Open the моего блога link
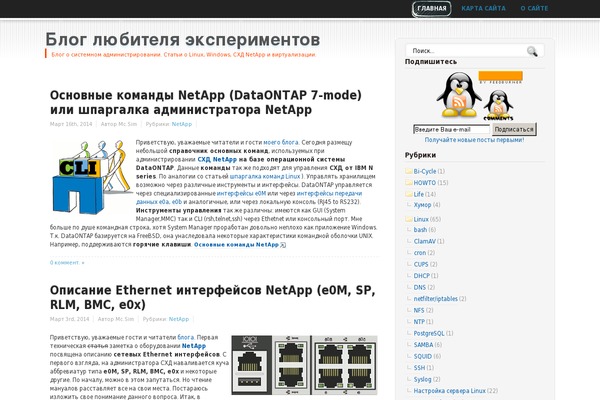The image size is (600, 400). pos(281,142)
